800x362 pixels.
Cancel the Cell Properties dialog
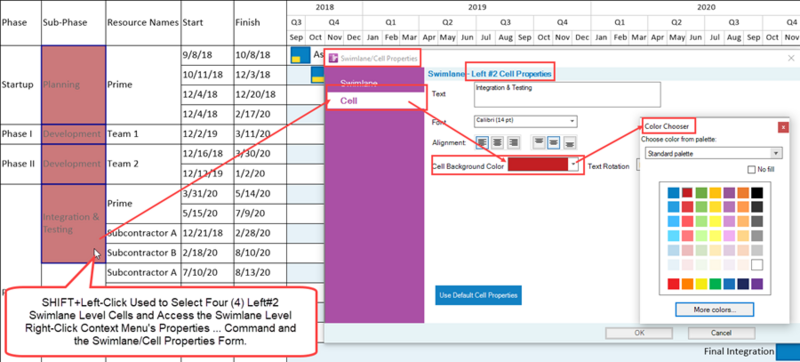coord(721,333)
